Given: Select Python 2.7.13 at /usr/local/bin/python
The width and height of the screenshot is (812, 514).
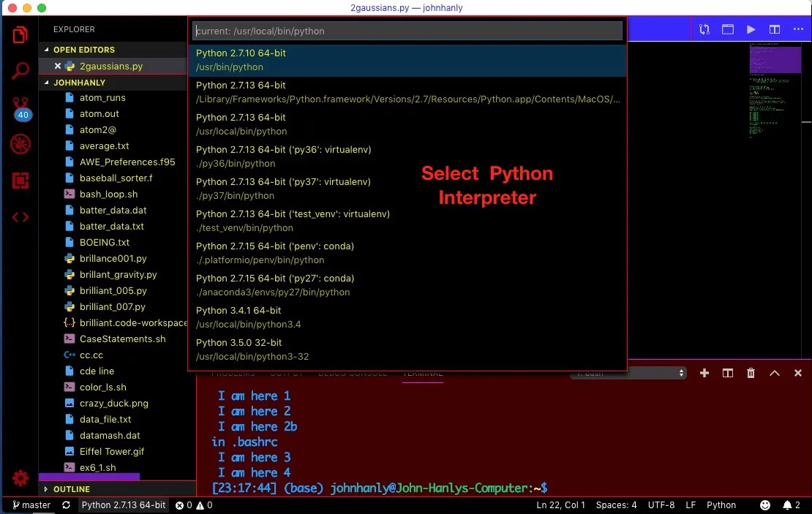Looking at the screenshot, I should tap(407, 124).
